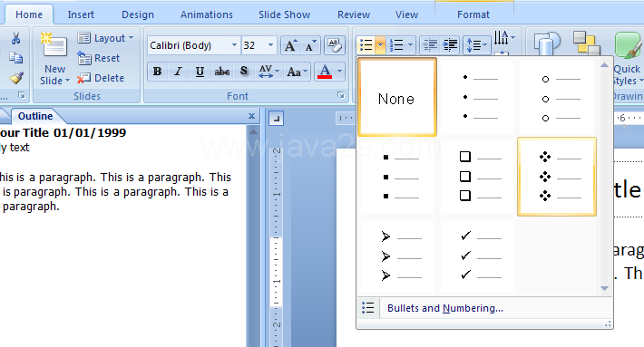Choose arrow bullets
Screen dimensions: 644x347
(x=396, y=256)
